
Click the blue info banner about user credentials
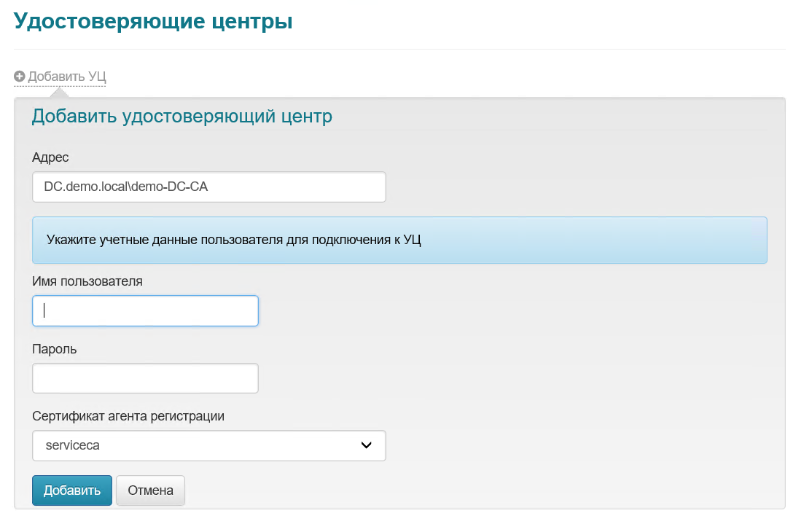[399, 240]
